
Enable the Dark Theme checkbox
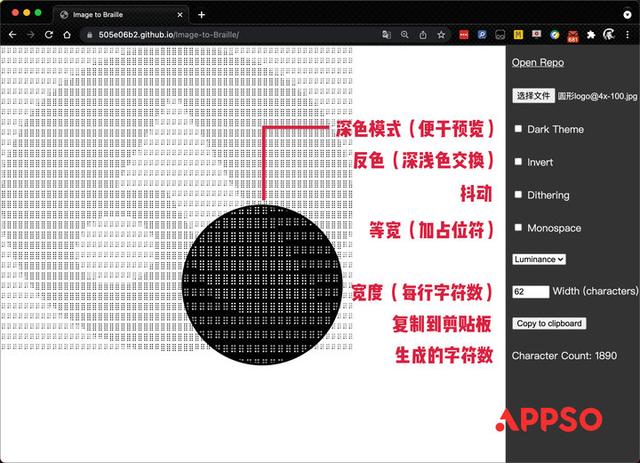[518, 129]
